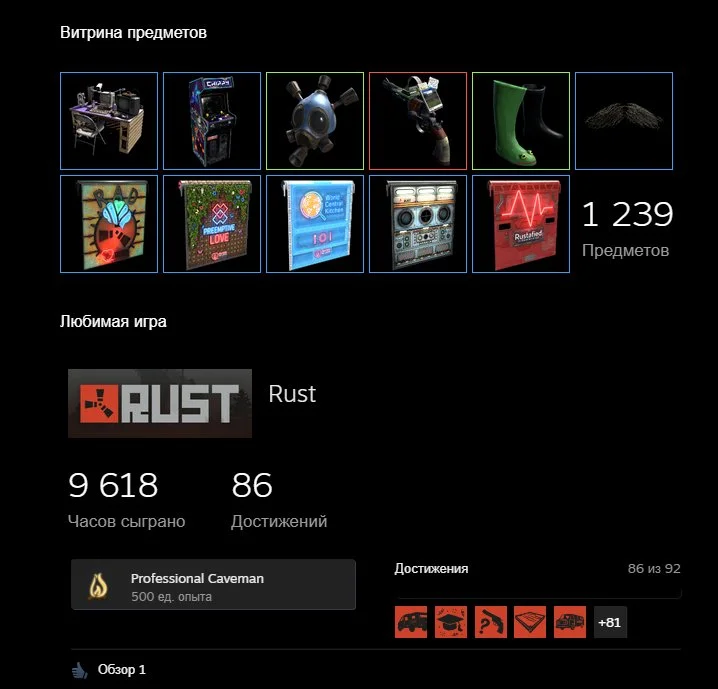Select the Chippy arcade machine item
The image size is (718, 689).
click(x=212, y=121)
